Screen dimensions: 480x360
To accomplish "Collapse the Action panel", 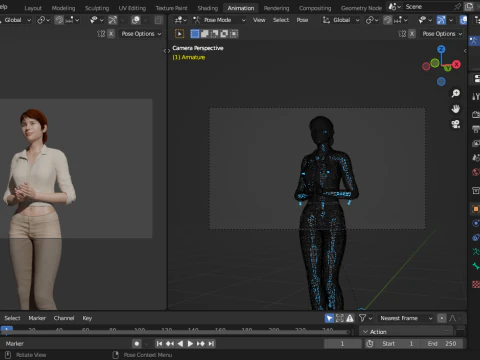I will [x=365, y=332].
